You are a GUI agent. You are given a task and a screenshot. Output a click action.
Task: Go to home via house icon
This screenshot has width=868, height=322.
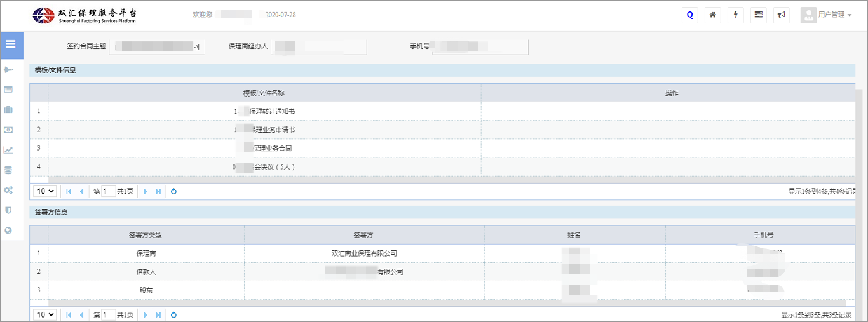tap(713, 15)
